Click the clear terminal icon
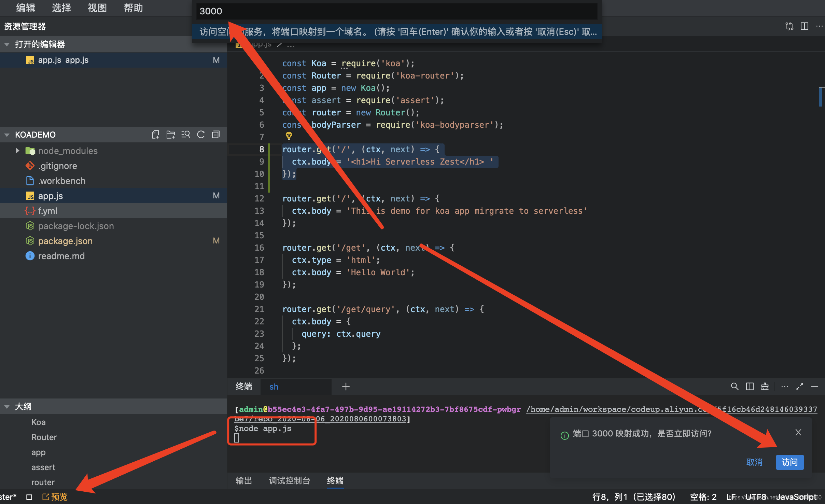The height and width of the screenshot is (504, 825). pyautogui.click(x=765, y=386)
